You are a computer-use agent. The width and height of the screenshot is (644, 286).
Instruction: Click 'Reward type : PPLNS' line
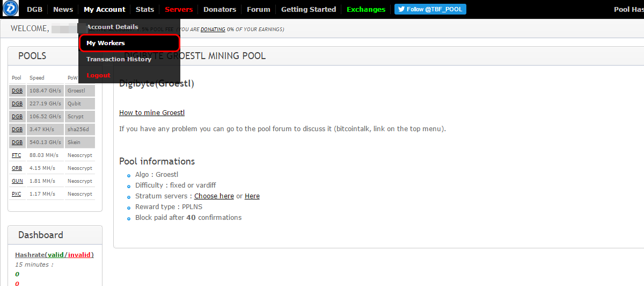(x=169, y=207)
